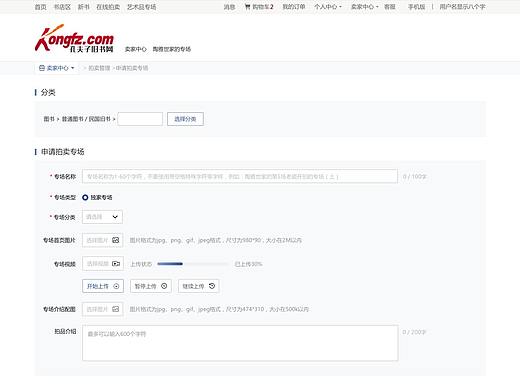Open 客服 customer service link

click(x=390, y=7)
